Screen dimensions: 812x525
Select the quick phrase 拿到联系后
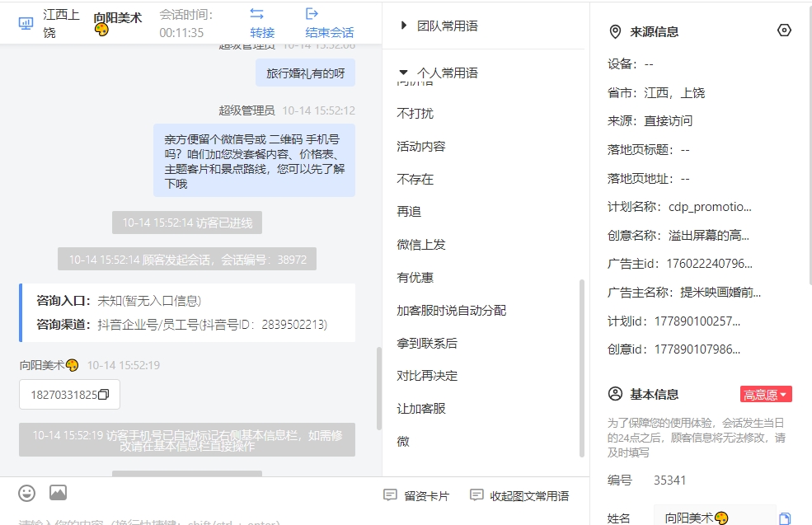coord(427,343)
